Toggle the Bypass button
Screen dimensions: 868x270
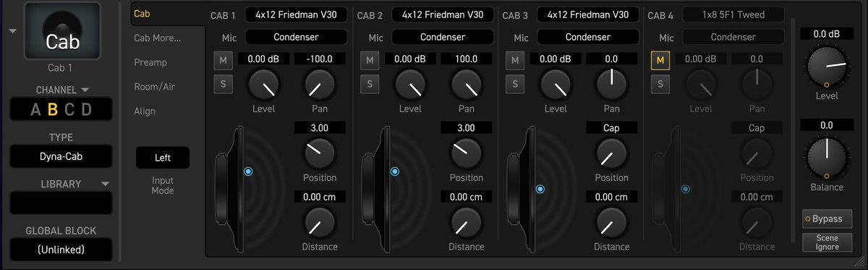[x=827, y=219]
